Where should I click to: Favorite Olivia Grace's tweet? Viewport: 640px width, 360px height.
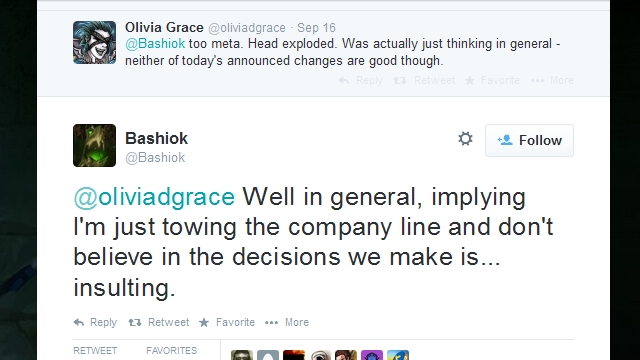[493, 80]
